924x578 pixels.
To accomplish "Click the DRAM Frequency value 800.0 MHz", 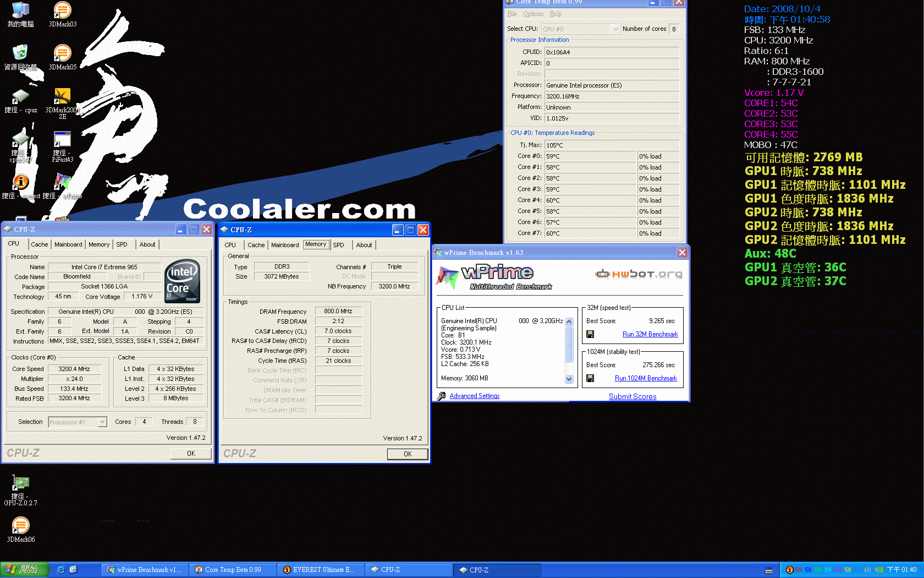I will pyautogui.click(x=338, y=311).
